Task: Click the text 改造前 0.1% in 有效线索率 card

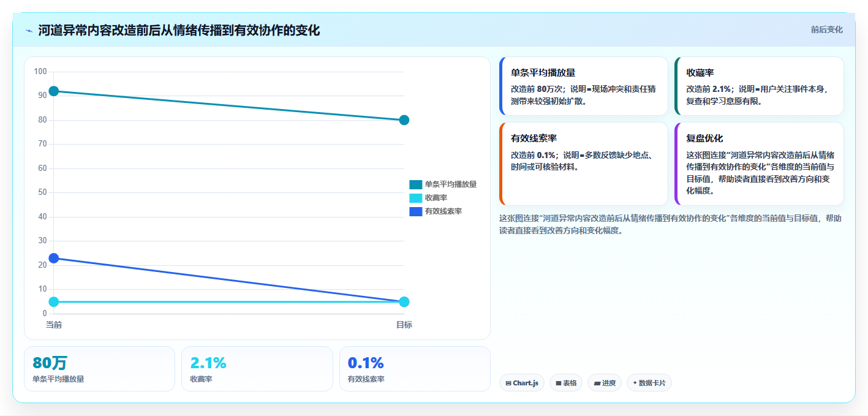Action: tap(535, 155)
